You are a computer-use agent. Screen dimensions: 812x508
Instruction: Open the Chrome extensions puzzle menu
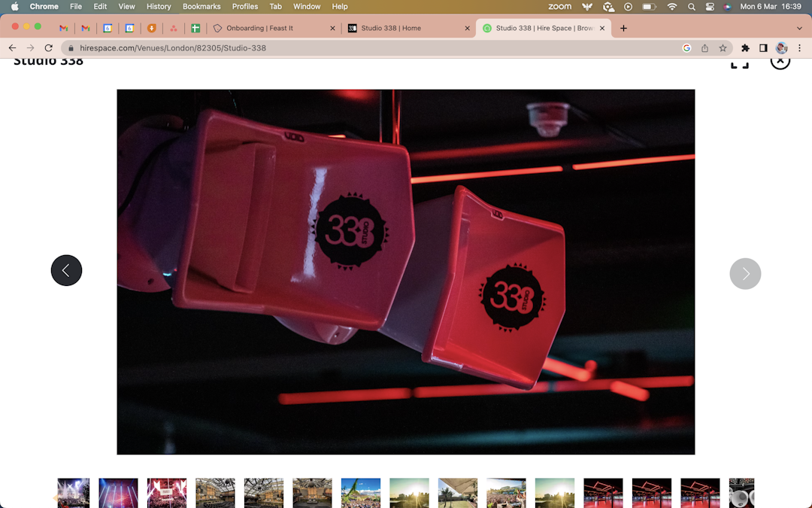(x=745, y=47)
